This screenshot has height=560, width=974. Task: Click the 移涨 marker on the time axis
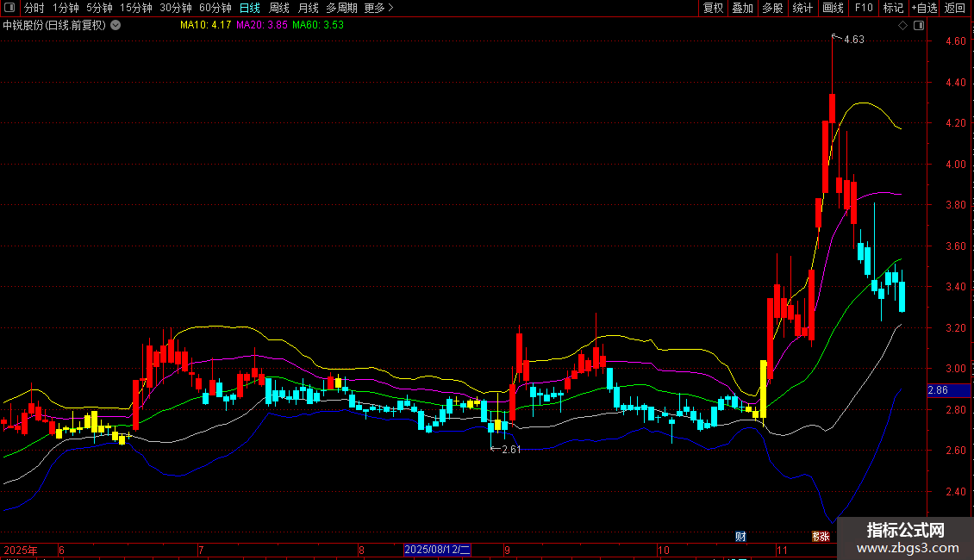point(821,537)
